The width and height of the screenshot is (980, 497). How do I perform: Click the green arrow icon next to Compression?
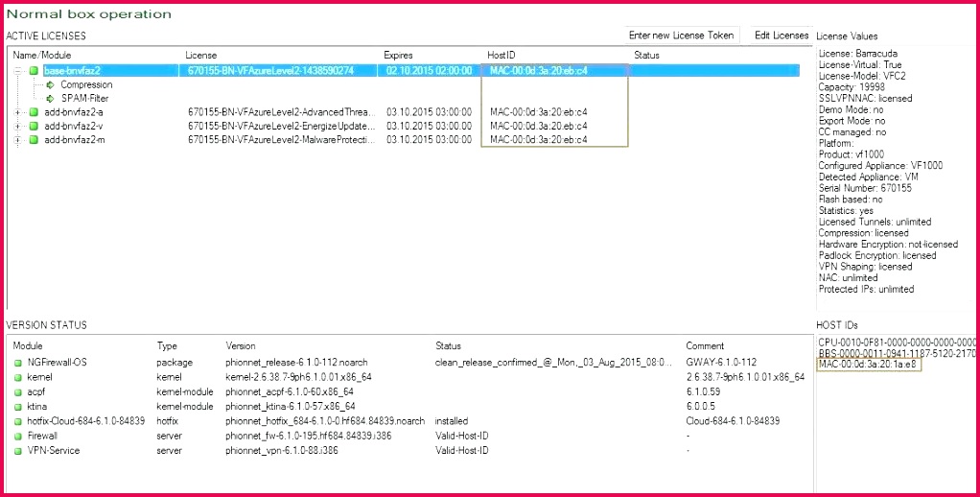pos(51,84)
